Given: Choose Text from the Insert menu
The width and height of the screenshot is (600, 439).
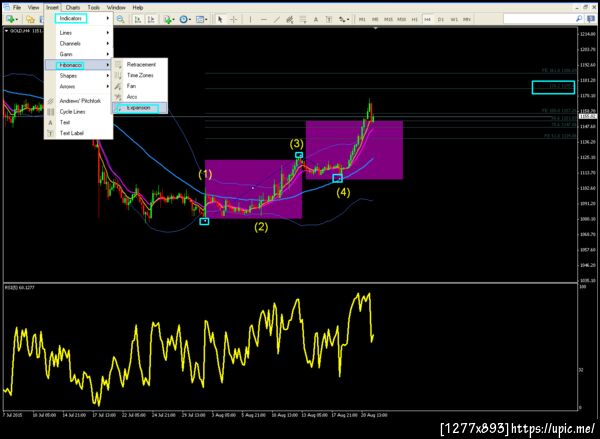Looking at the screenshot, I should pyautogui.click(x=78, y=122).
